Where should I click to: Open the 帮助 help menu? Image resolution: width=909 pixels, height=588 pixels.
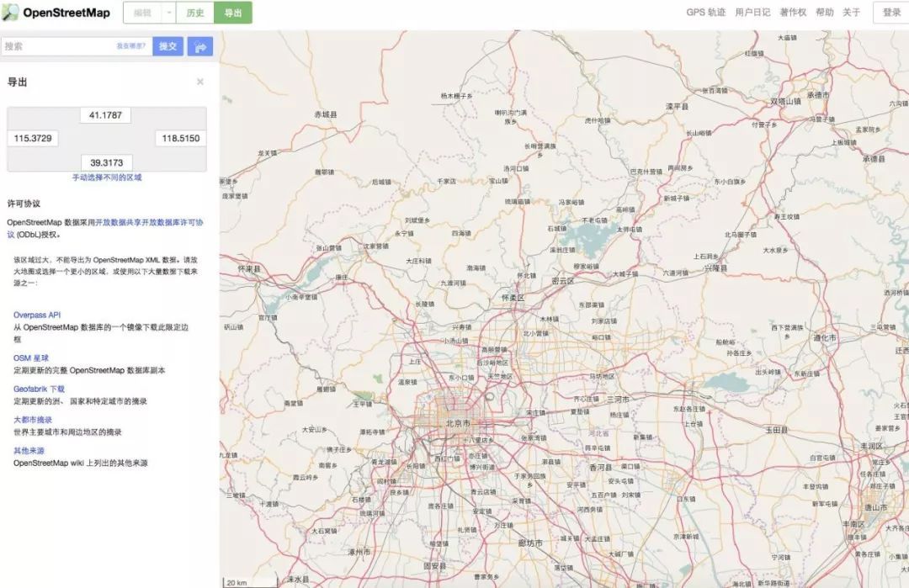pyautogui.click(x=824, y=12)
